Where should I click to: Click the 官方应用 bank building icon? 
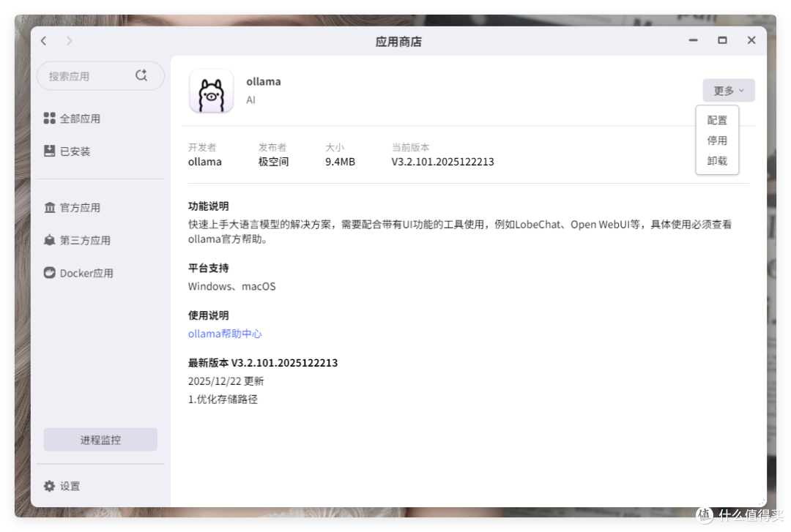point(50,207)
